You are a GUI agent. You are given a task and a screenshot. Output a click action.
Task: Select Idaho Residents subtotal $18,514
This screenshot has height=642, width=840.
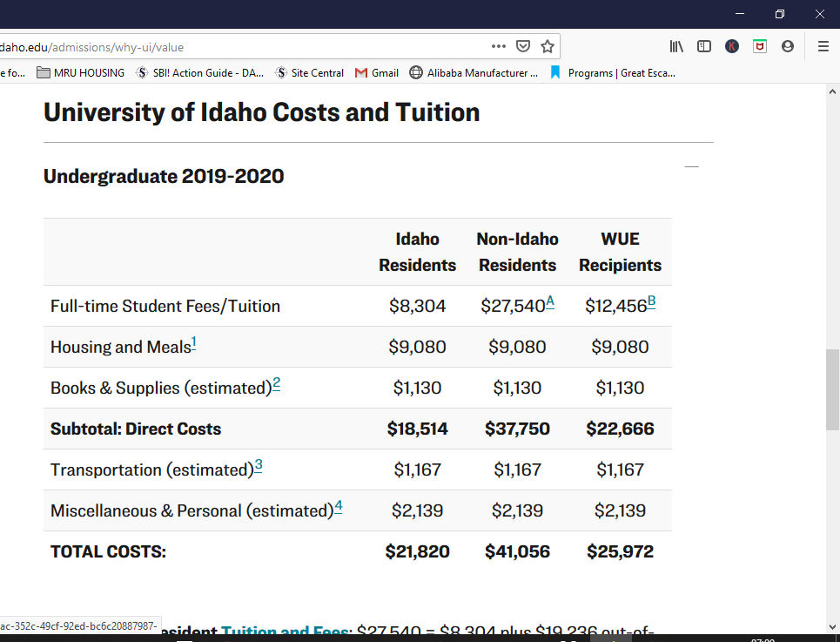pos(417,429)
